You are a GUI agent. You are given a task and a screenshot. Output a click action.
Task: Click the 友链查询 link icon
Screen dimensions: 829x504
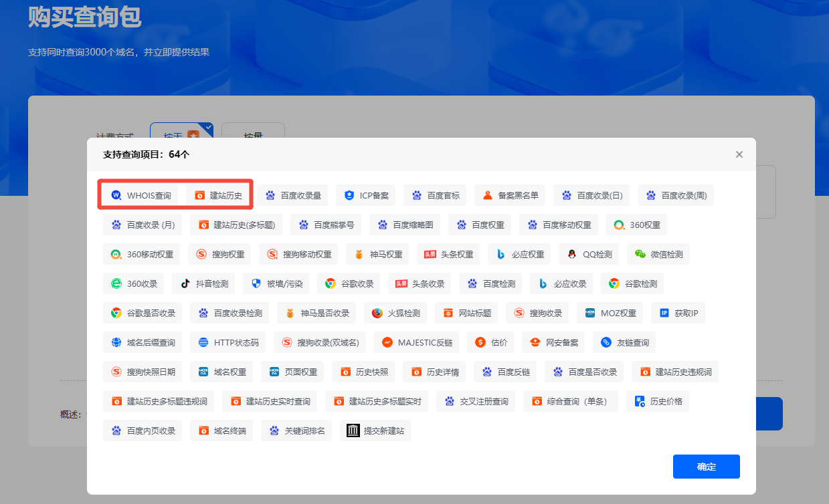point(606,342)
